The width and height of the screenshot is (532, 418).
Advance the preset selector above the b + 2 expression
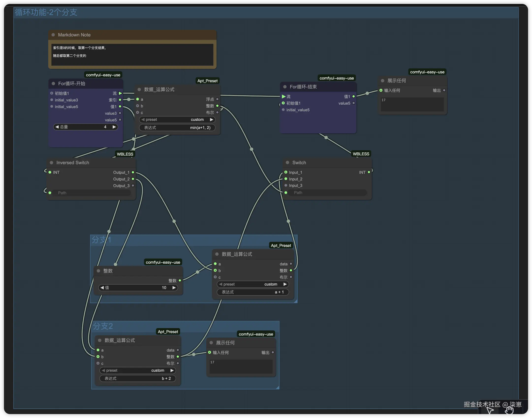tap(172, 370)
